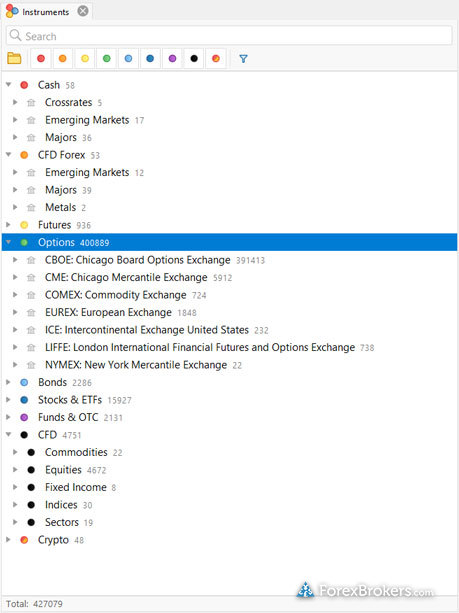Viewport: 459px width, 613px height.
Task: Toggle the orange CFD Forex filter dot
Action: 63,59
